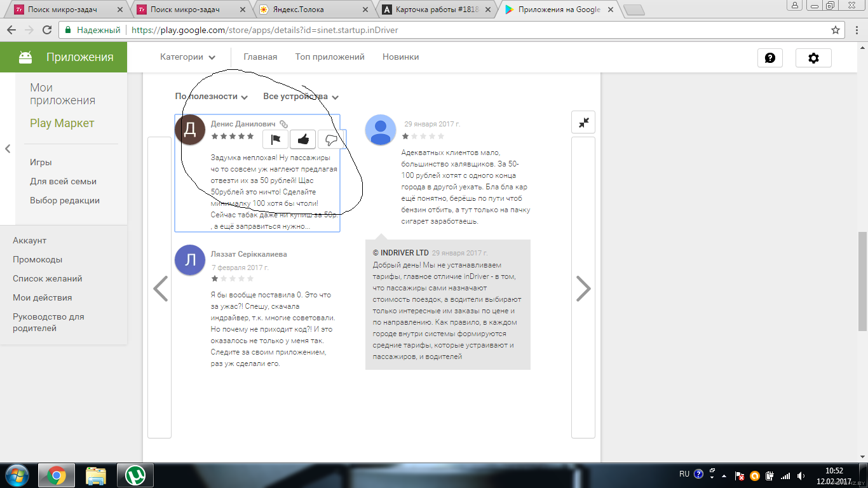
Task: Open uTorrent from the taskbar
Action: click(135, 475)
